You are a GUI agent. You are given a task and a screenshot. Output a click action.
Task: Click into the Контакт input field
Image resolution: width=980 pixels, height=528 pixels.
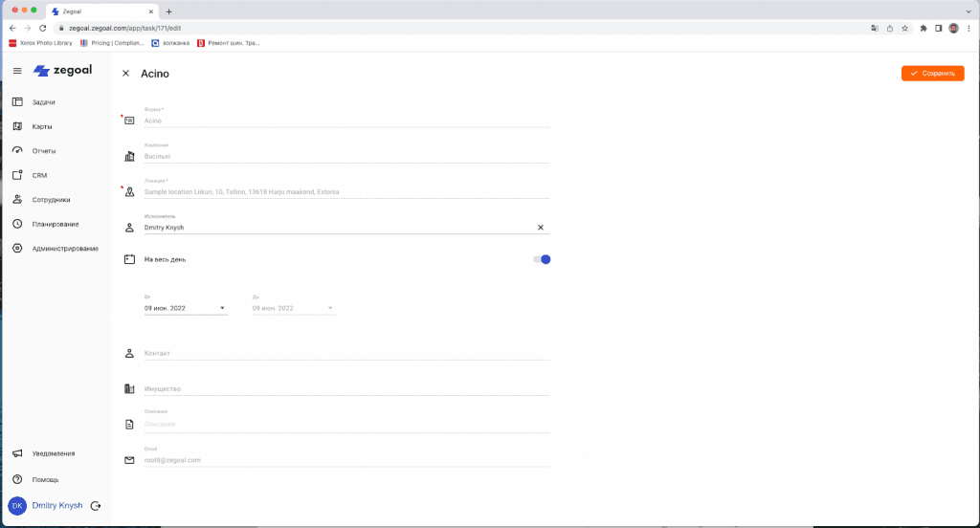345,353
